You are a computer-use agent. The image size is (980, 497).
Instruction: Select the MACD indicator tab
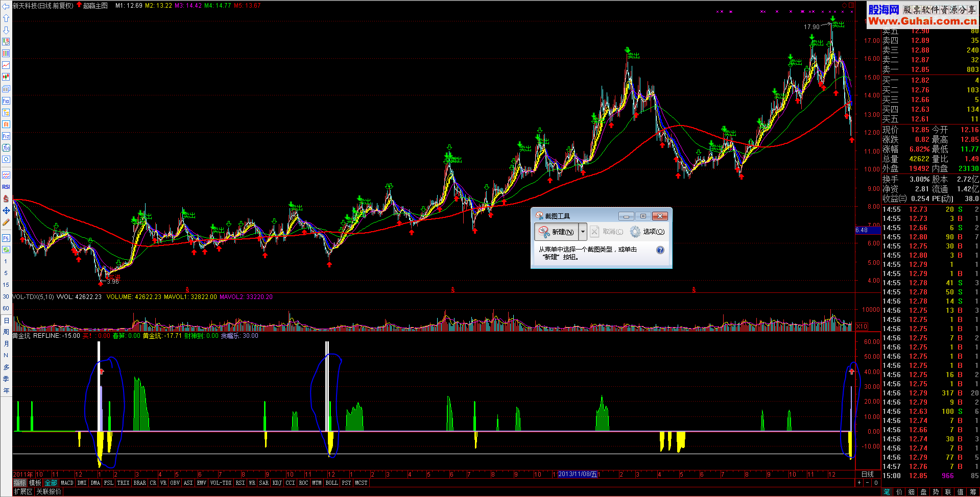[67, 483]
